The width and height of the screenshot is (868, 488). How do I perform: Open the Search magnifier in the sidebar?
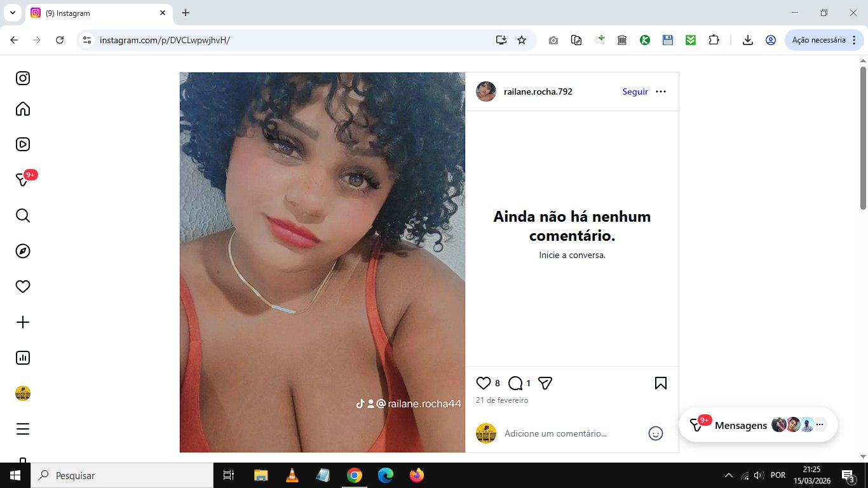tap(23, 215)
